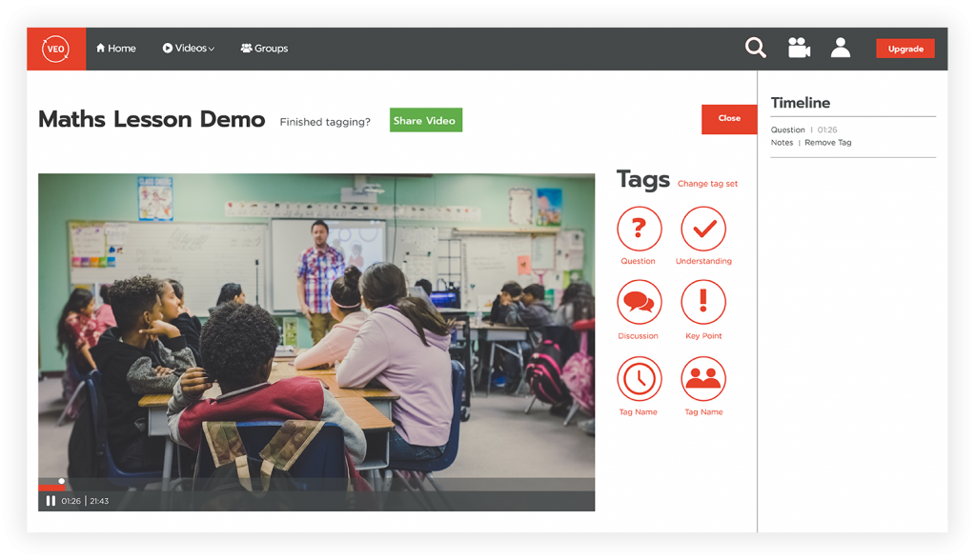Close the tagging view
976x560 pixels.
pyautogui.click(x=729, y=118)
